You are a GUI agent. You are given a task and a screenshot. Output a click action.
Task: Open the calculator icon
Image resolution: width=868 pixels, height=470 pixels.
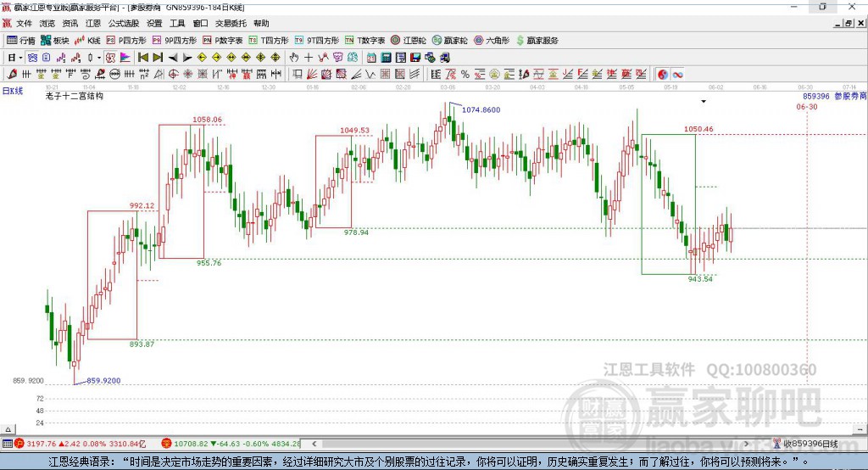click(387, 58)
